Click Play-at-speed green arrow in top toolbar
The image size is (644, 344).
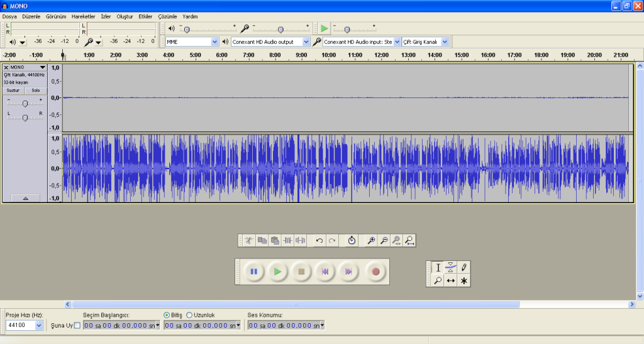click(x=325, y=28)
